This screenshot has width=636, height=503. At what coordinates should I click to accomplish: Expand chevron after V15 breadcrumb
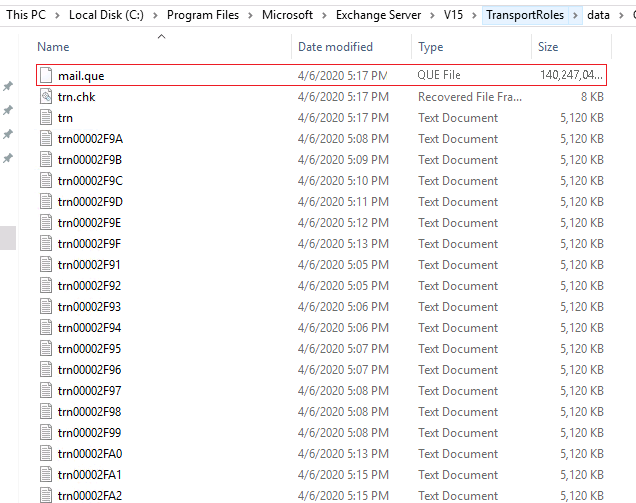pos(474,15)
